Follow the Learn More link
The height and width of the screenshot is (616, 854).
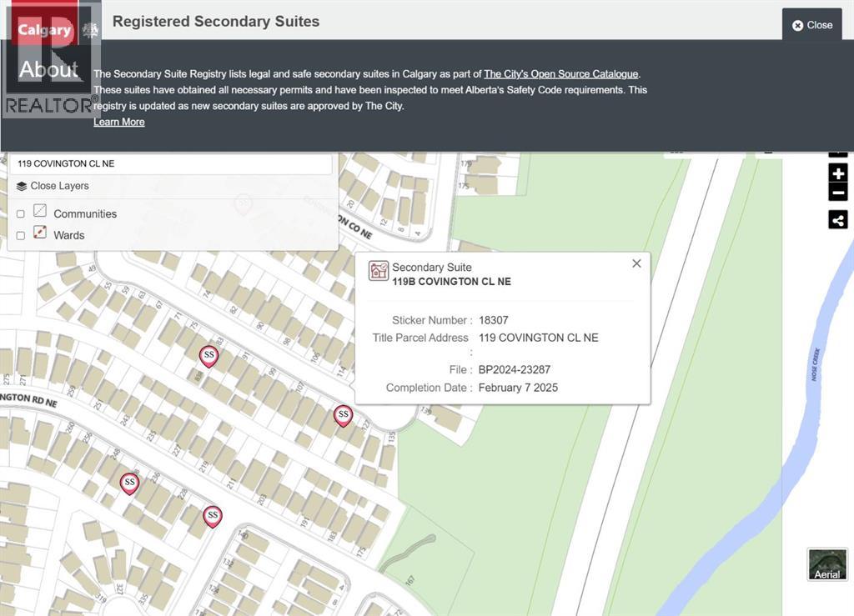pyautogui.click(x=118, y=122)
